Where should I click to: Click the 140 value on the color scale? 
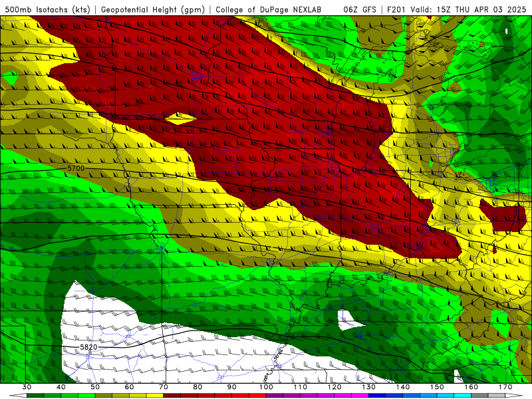[x=403, y=387]
